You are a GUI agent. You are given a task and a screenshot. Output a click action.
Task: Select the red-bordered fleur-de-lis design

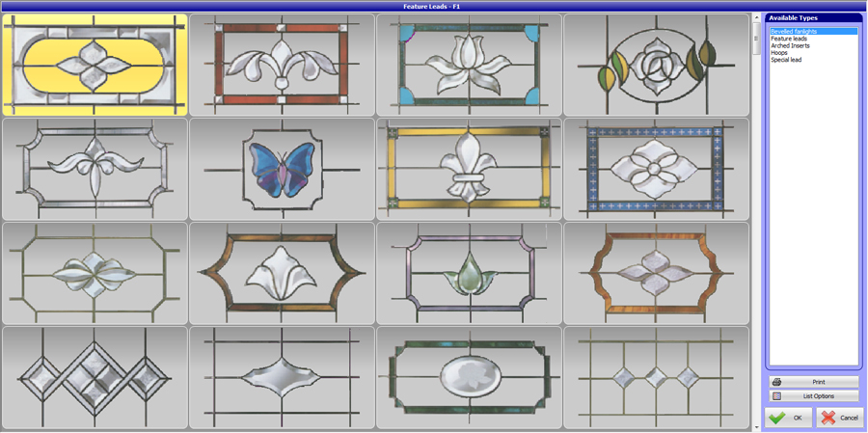pyautogui.click(x=282, y=66)
